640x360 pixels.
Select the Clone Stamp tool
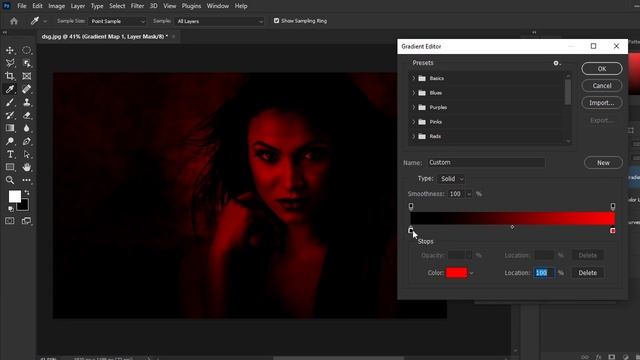tap(27, 102)
